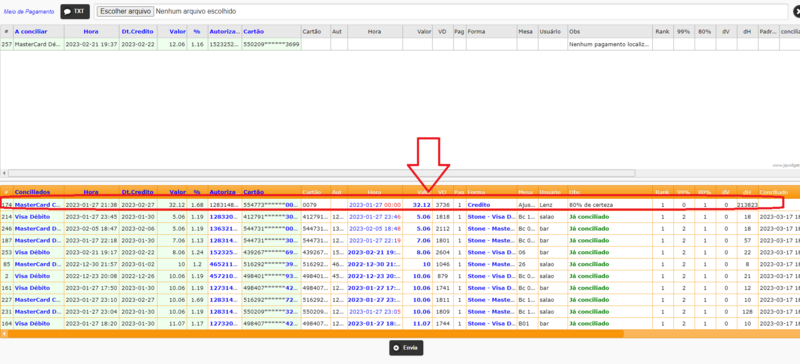This screenshot has height=364, width=800.
Task: Open the Meio de Pagamento link
Action: pos(29,11)
